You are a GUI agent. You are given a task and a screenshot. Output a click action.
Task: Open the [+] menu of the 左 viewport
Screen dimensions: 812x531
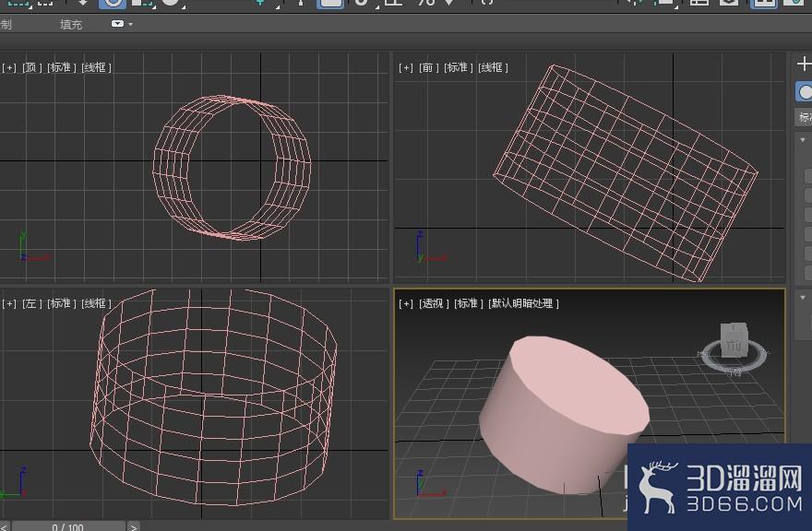tap(9, 303)
